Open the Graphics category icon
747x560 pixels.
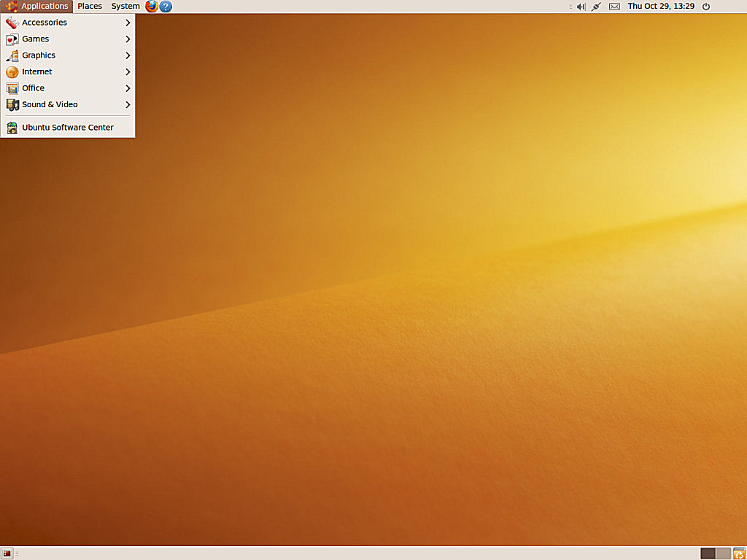pyautogui.click(x=12, y=55)
